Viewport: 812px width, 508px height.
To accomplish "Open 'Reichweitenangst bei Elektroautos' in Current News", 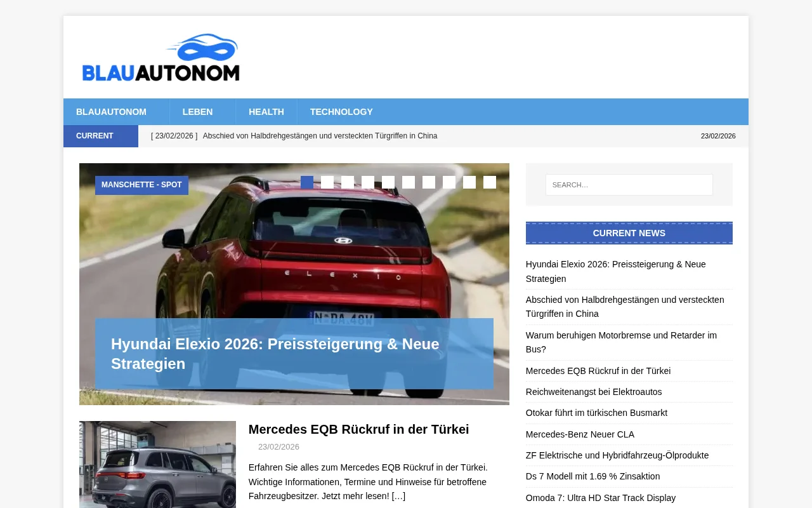I will pyautogui.click(x=593, y=392).
